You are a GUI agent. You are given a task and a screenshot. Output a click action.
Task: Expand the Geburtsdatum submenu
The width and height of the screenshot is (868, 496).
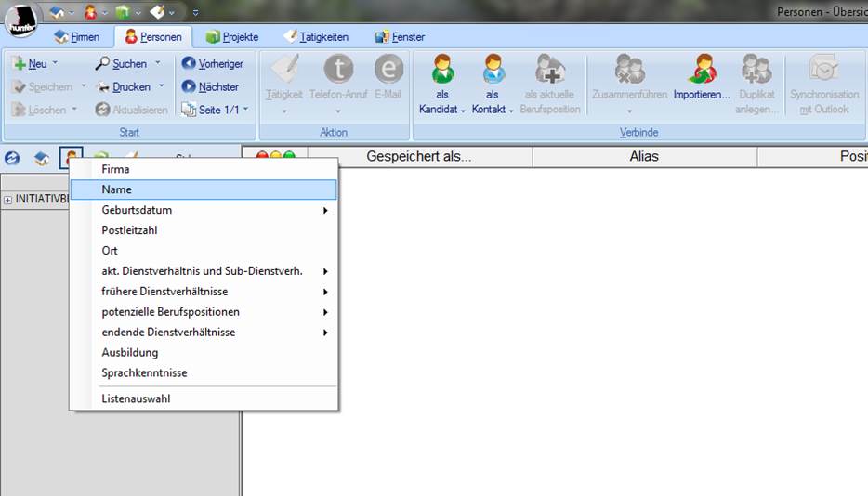(x=325, y=211)
